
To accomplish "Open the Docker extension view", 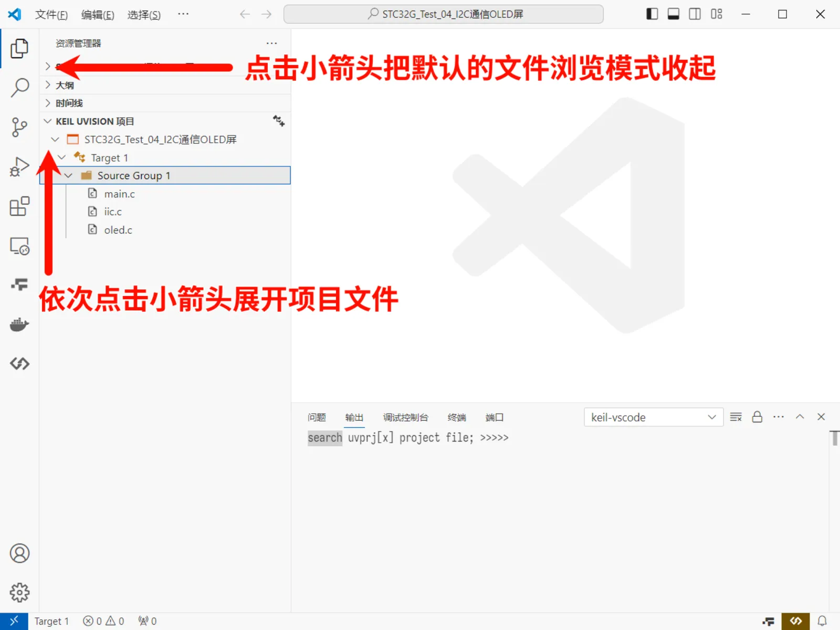I will tap(19, 324).
